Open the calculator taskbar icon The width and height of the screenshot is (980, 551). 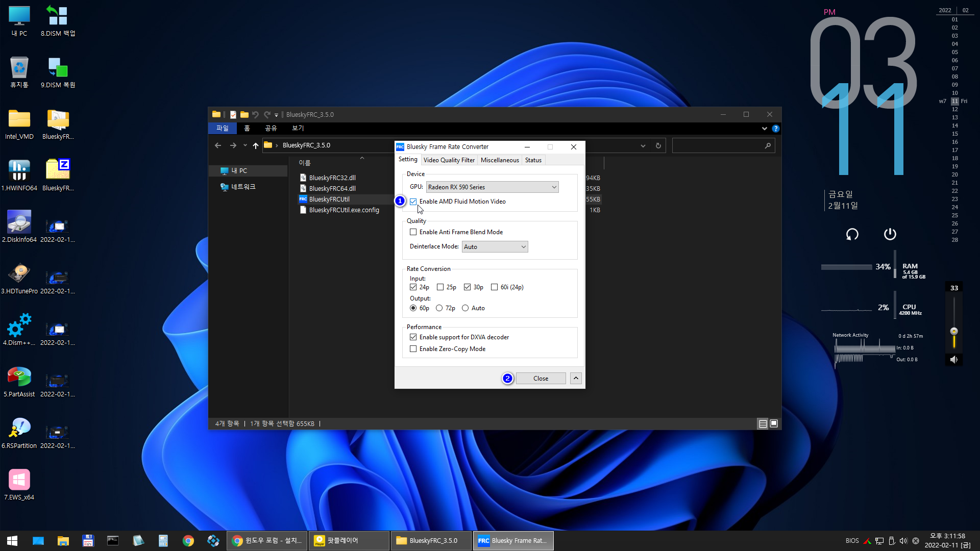click(x=163, y=540)
